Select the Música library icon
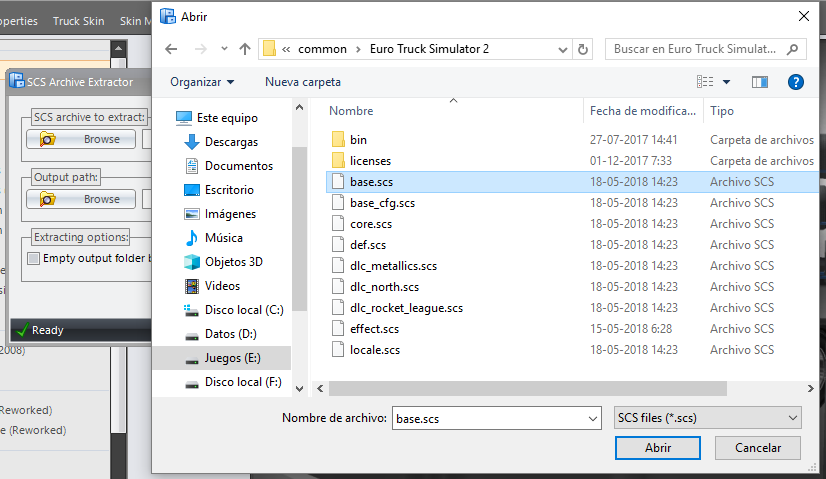 pyautogui.click(x=193, y=238)
